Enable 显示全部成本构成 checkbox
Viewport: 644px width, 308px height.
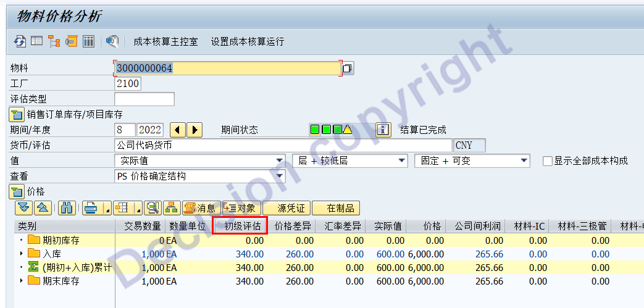[x=547, y=161]
